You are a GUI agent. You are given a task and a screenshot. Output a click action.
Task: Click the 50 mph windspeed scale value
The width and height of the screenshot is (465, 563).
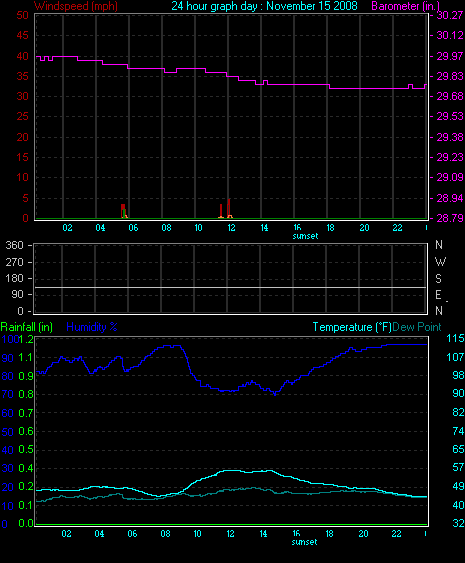click(x=22, y=15)
